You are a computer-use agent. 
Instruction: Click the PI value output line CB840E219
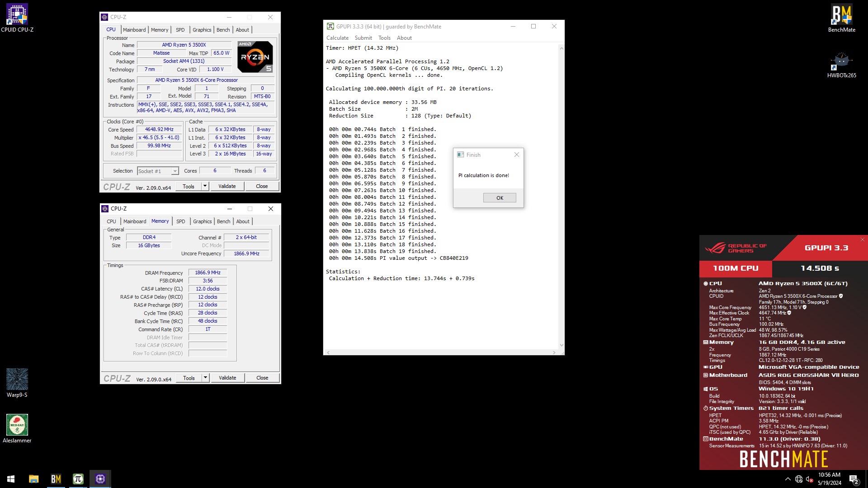tap(398, 258)
